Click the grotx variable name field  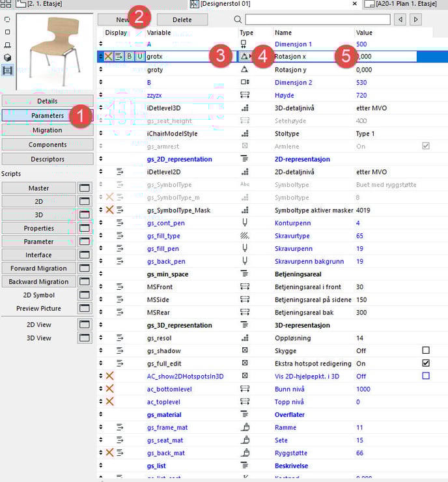[x=191, y=56]
